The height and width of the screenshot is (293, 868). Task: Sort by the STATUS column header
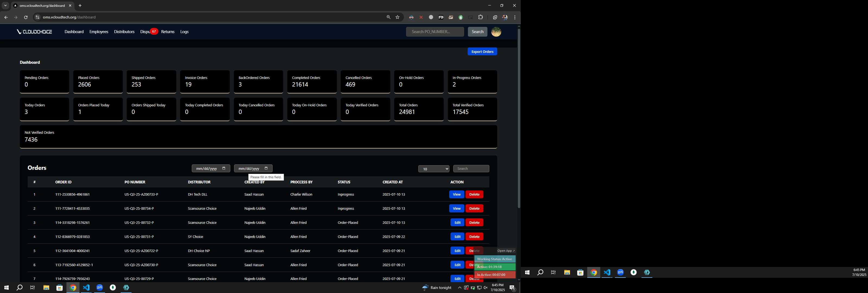pyautogui.click(x=344, y=182)
